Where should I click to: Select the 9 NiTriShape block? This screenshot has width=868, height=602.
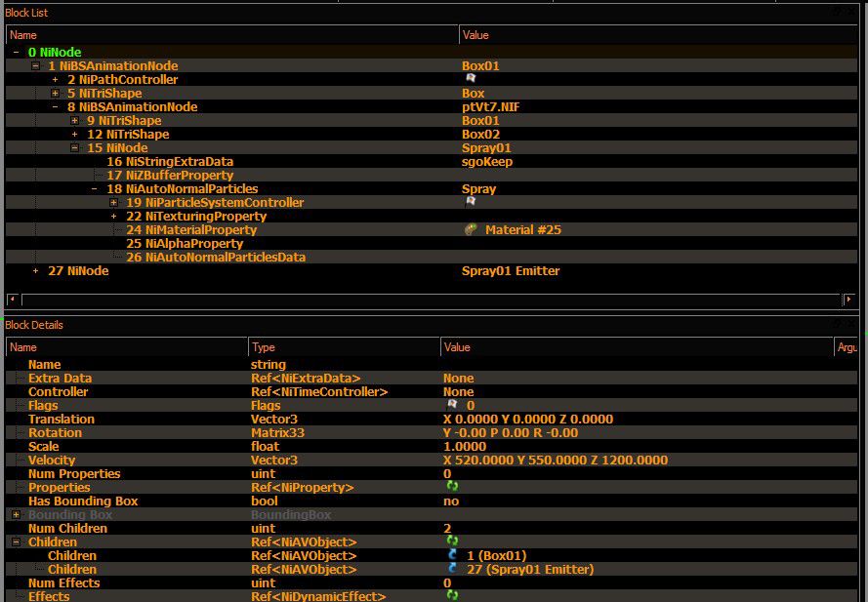pos(124,121)
